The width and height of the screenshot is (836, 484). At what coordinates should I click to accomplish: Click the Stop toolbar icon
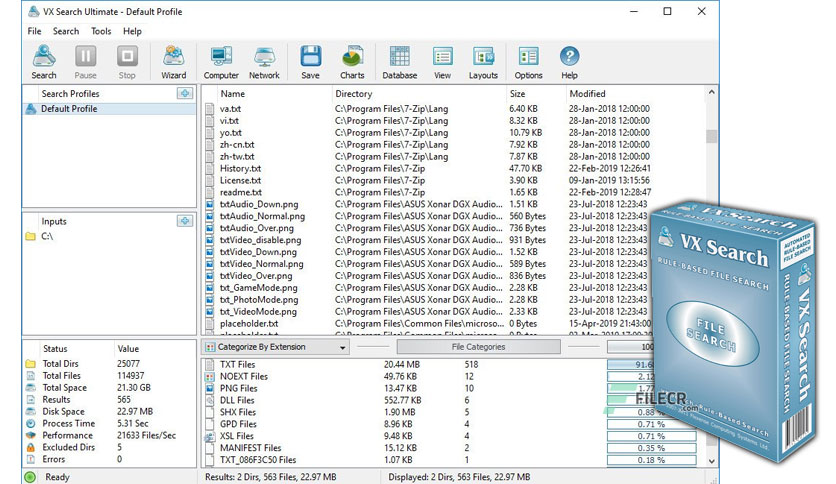[127, 62]
